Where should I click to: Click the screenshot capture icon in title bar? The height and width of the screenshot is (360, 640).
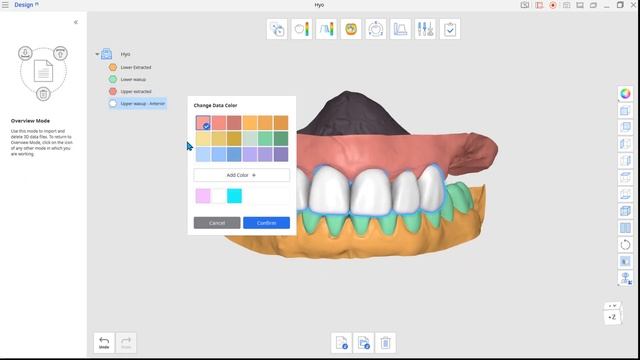click(525, 5)
